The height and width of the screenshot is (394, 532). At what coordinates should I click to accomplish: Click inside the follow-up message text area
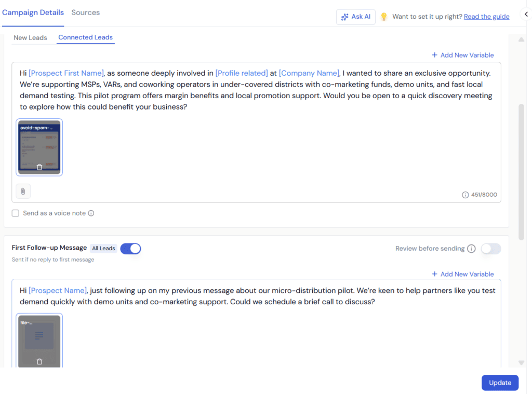coord(257,323)
